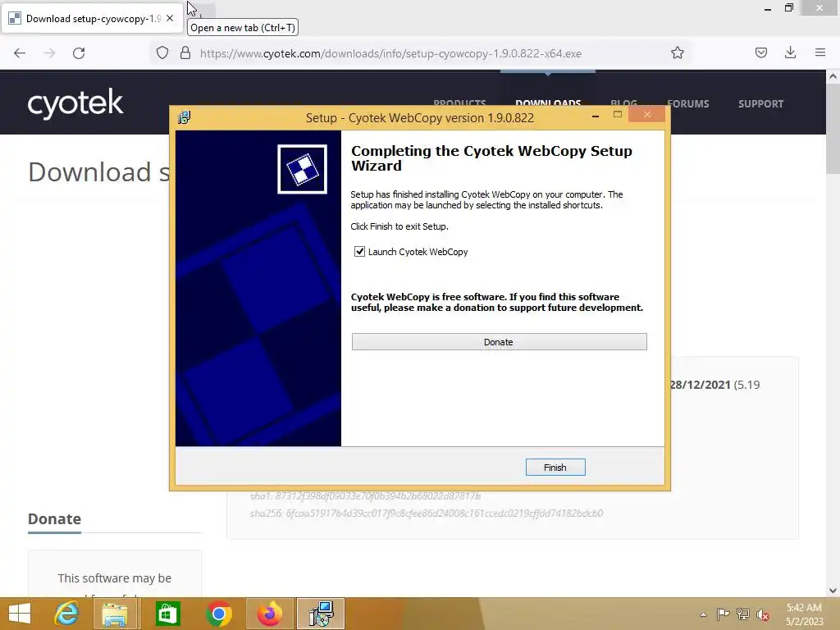The width and height of the screenshot is (840, 630).
Task: Click the network tray icon
Action: click(x=743, y=614)
